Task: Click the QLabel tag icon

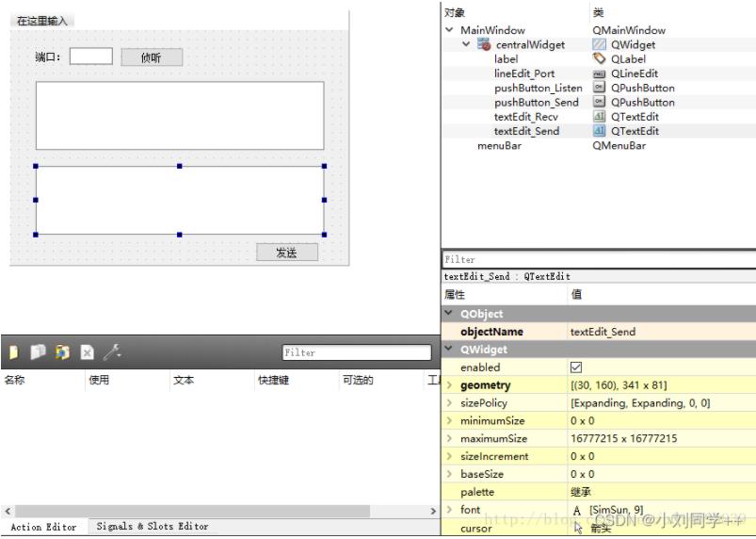Action: 599,58
